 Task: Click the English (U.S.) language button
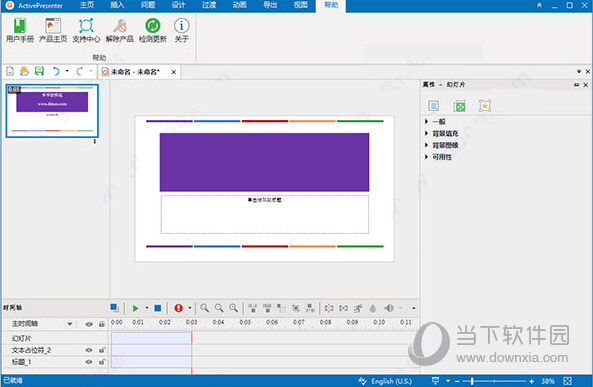391,381
